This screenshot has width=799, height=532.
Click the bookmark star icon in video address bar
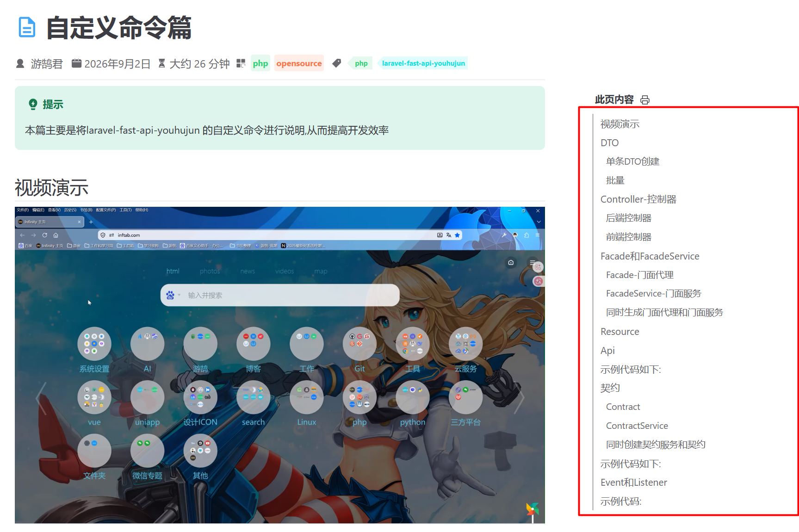pyautogui.click(x=457, y=235)
